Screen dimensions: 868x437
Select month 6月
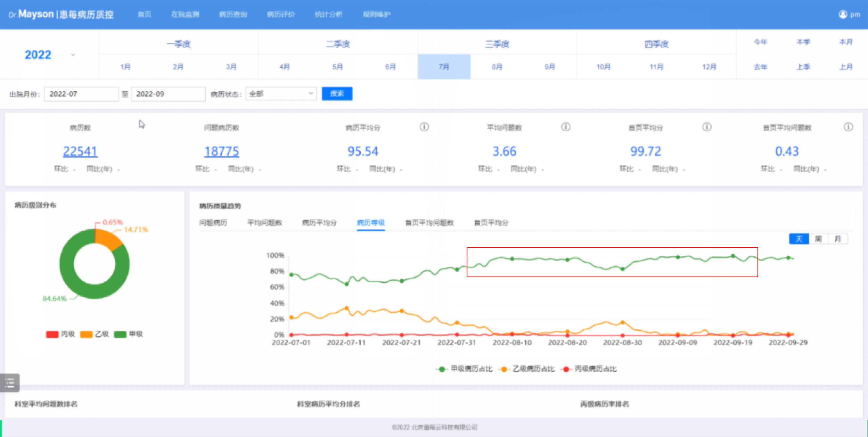(391, 67)
